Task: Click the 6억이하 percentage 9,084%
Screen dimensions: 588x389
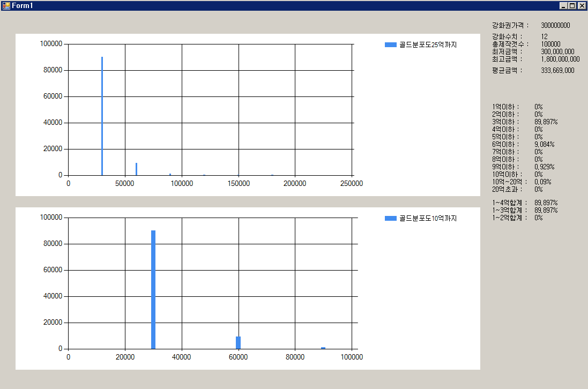Action: pos(544,144)
